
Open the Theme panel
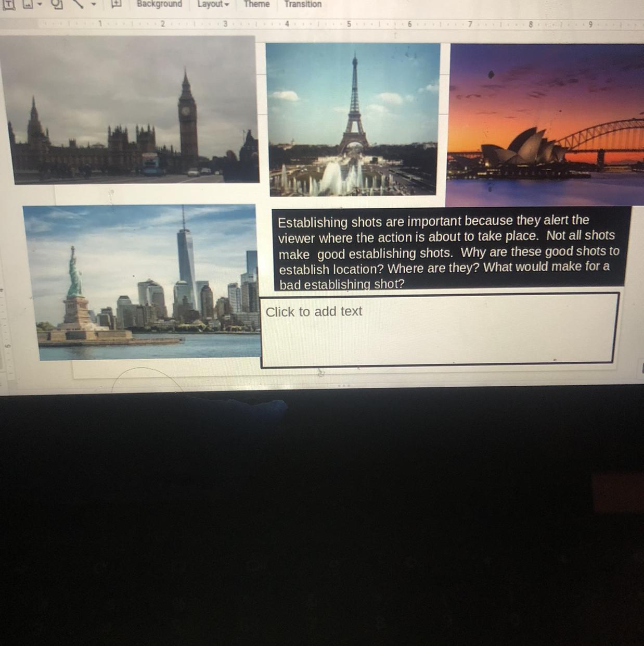click(x=256, y=4)
